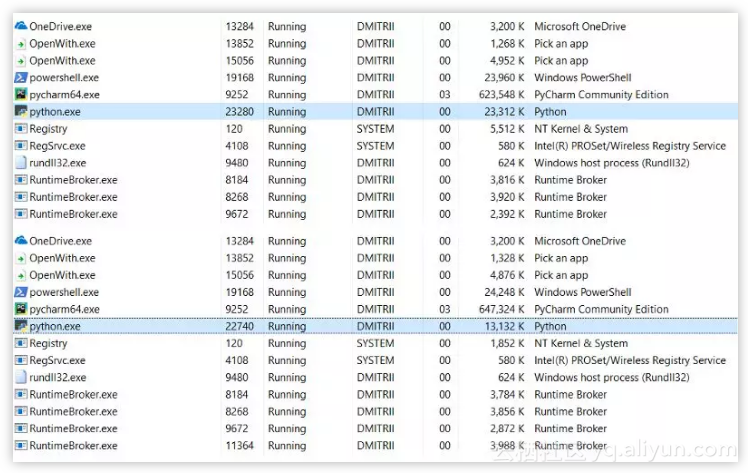
Task: Click the OpenWith.exe icon in the 1,328 K row
Action: (21, 258)
